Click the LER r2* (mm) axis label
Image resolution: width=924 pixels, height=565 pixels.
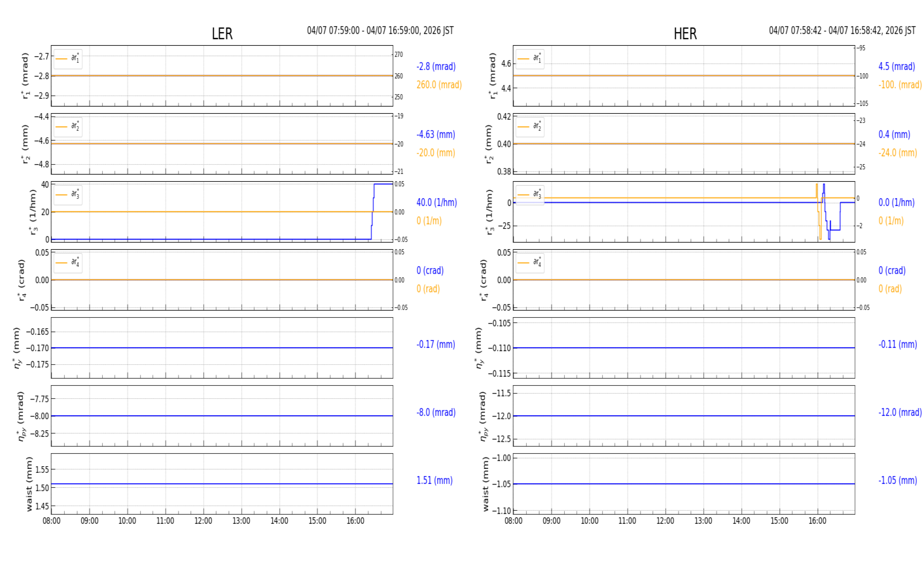26,144
